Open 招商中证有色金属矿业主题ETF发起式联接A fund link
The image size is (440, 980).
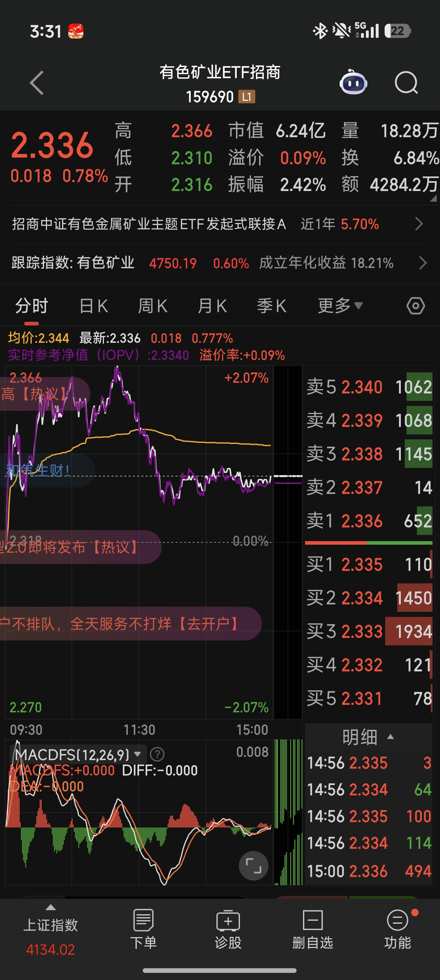pyautogui.click(x=149, y=224)
